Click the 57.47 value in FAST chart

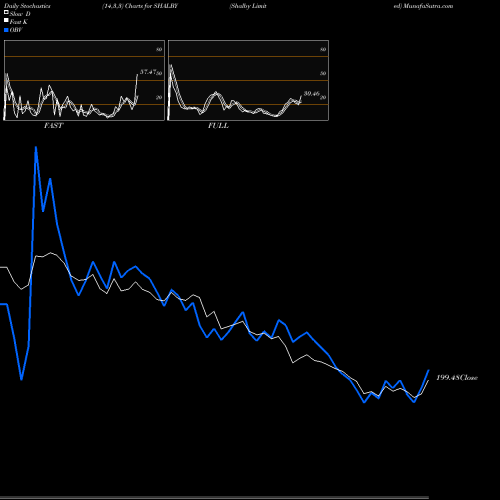pyautogui.click(x=148, y=72)
